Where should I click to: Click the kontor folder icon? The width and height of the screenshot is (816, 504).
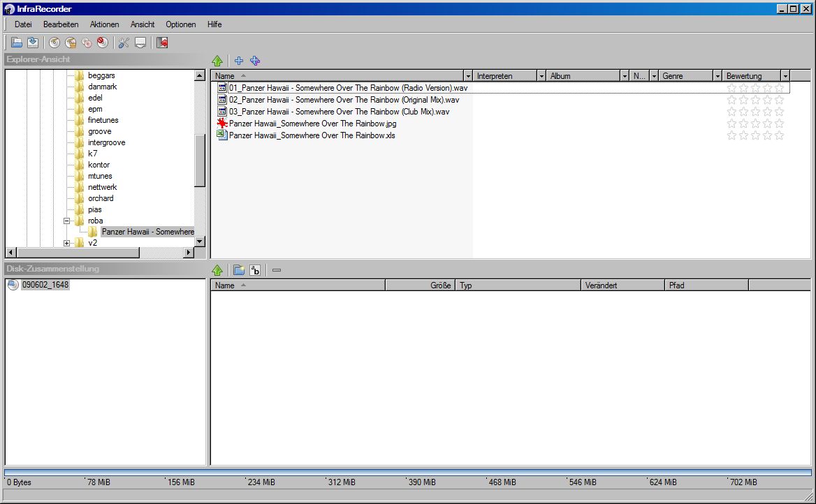tap(80, 165)
